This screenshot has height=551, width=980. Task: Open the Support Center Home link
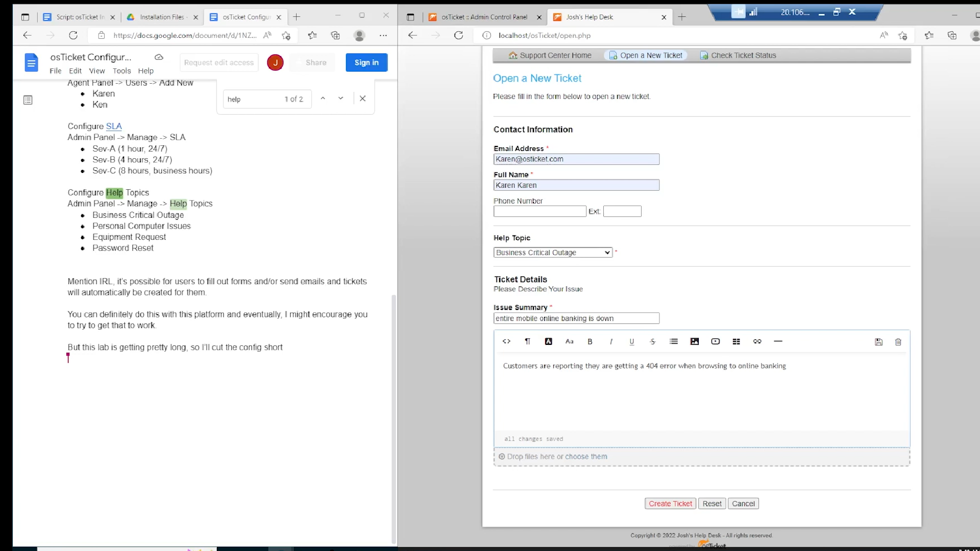pyautogui.click(x=550, y=55)
